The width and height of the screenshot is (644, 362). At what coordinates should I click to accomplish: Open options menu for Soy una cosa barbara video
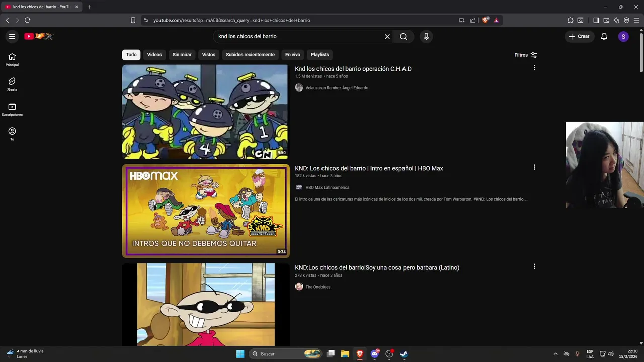(534, 266)
